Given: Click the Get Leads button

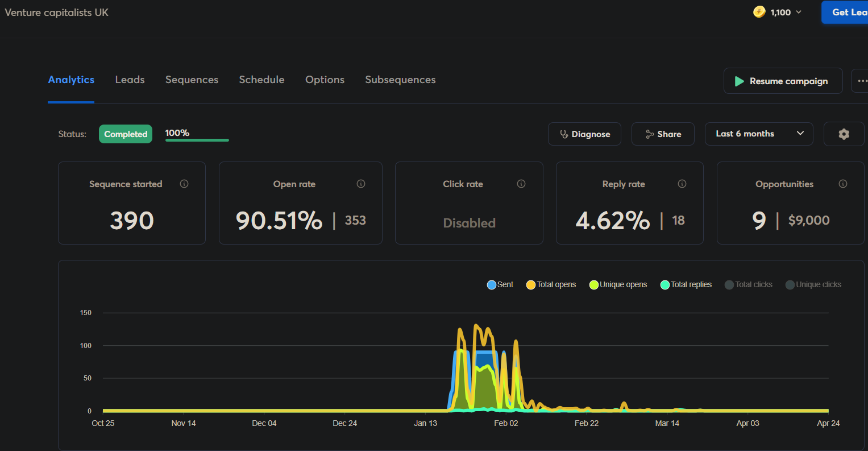Looking at the screenshot, I should 845,12.
